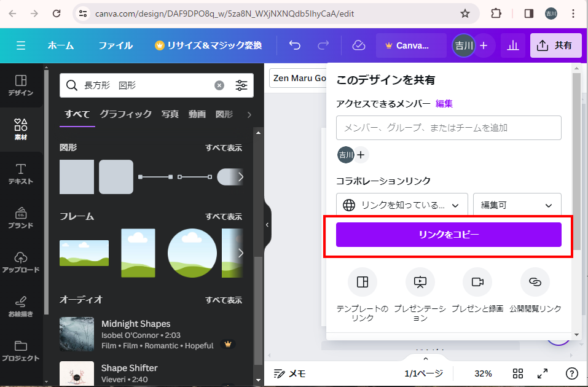Image resolution: width=588 pixels, height=387 pixels.
Task: Toggle the メモ notes panel
Action: (x=290, y=373)
